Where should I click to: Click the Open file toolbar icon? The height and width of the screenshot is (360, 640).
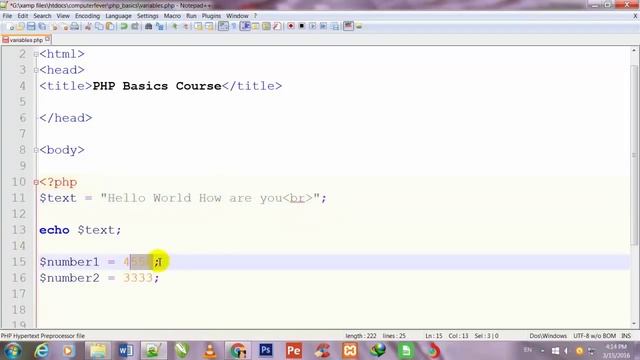21,27
